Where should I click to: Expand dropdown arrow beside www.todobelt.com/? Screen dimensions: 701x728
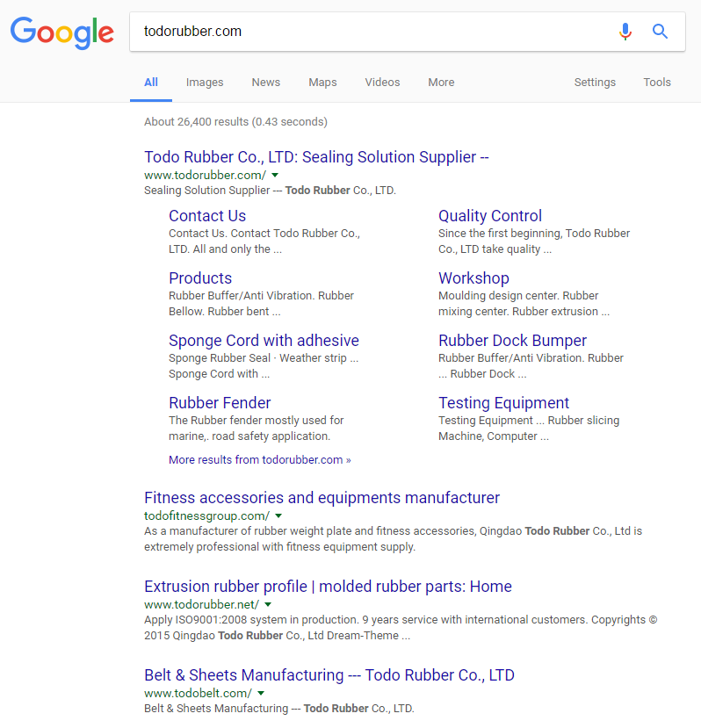click(x=261, y=693)
